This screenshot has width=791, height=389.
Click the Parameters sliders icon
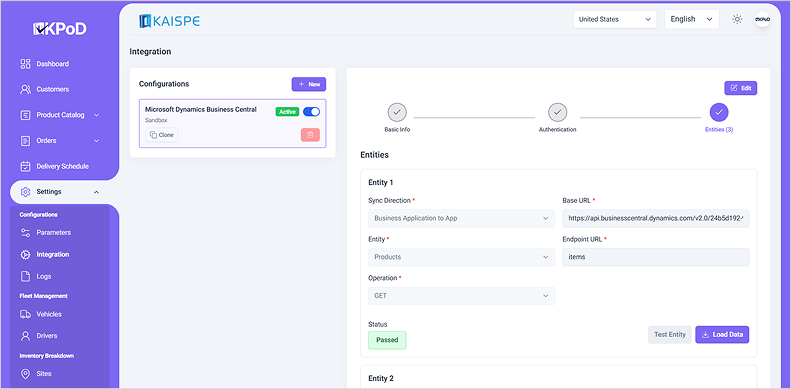coord(25,233)
